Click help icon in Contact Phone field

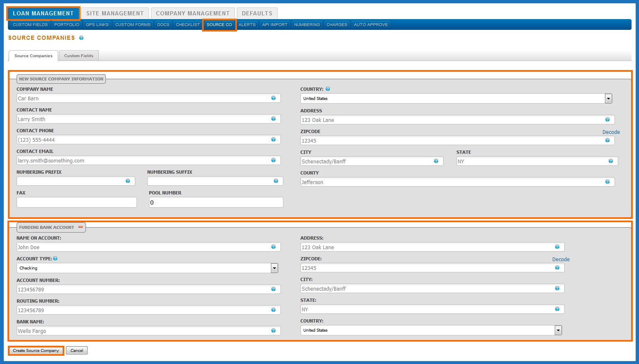(x=273, y=139)
